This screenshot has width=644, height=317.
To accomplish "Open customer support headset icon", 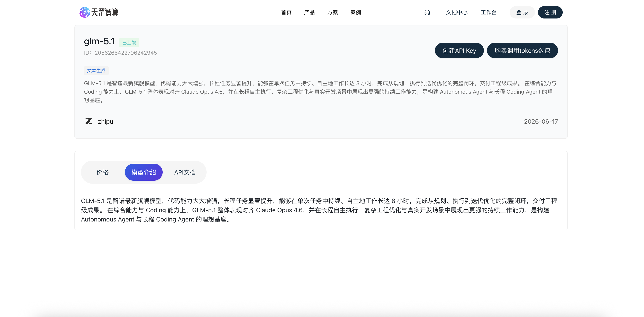I will click(427, 13).
